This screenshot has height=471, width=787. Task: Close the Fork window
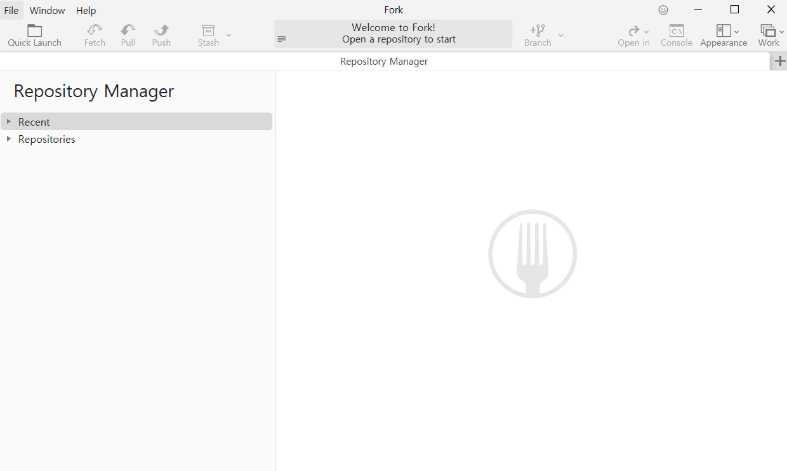[771, 10]
